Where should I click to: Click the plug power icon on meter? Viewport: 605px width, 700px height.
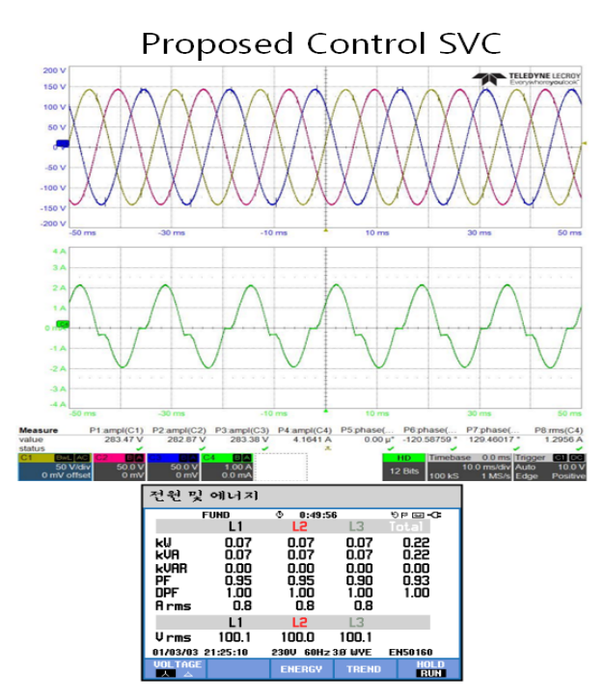[x=434, y=515]
